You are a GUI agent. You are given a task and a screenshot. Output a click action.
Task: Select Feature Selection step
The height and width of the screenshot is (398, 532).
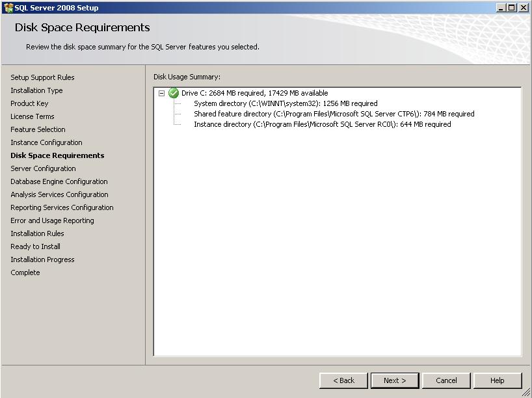click(x=38, y=129)
